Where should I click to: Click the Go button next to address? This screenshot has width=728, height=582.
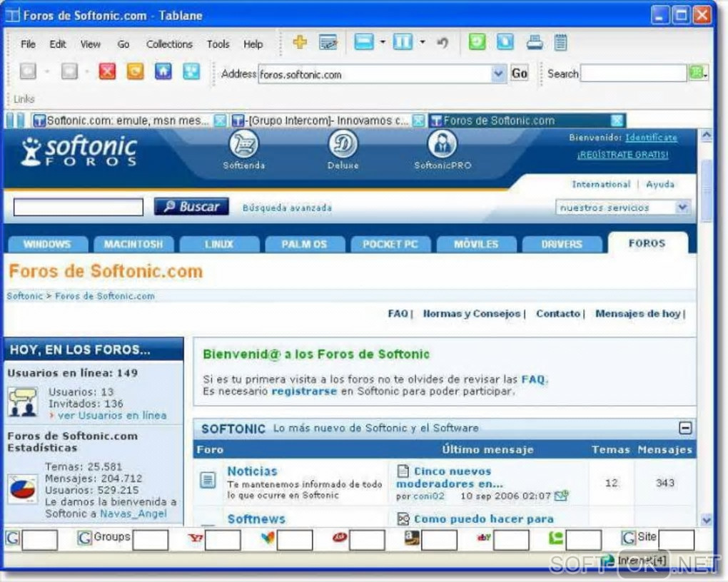click(x=519, y=73)
